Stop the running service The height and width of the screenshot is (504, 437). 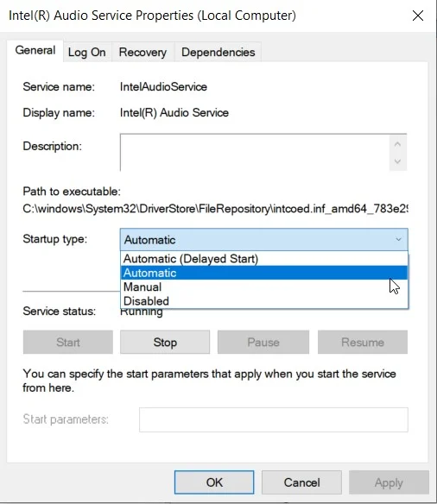point(165,343)
